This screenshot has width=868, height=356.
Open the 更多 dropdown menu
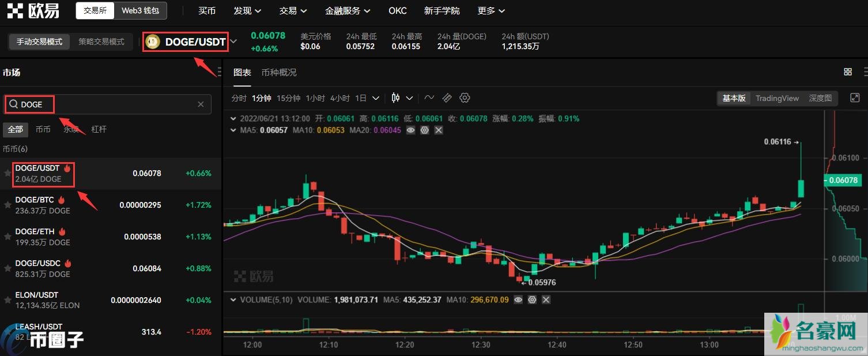tap(492, 11)
